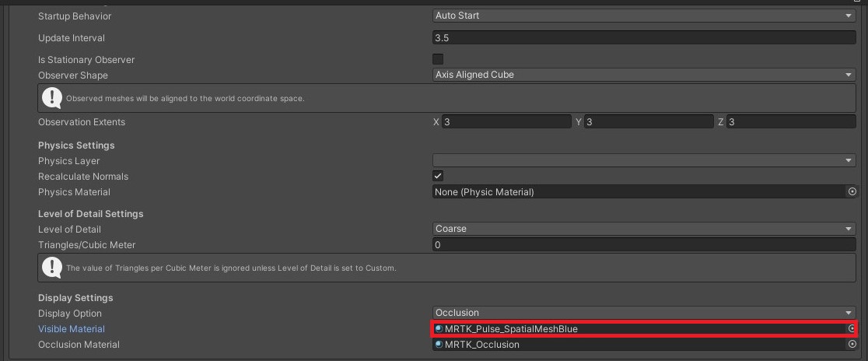Click the Display Settings heading
Viewport: 868px width, 361px height.
tap(75, 298)
